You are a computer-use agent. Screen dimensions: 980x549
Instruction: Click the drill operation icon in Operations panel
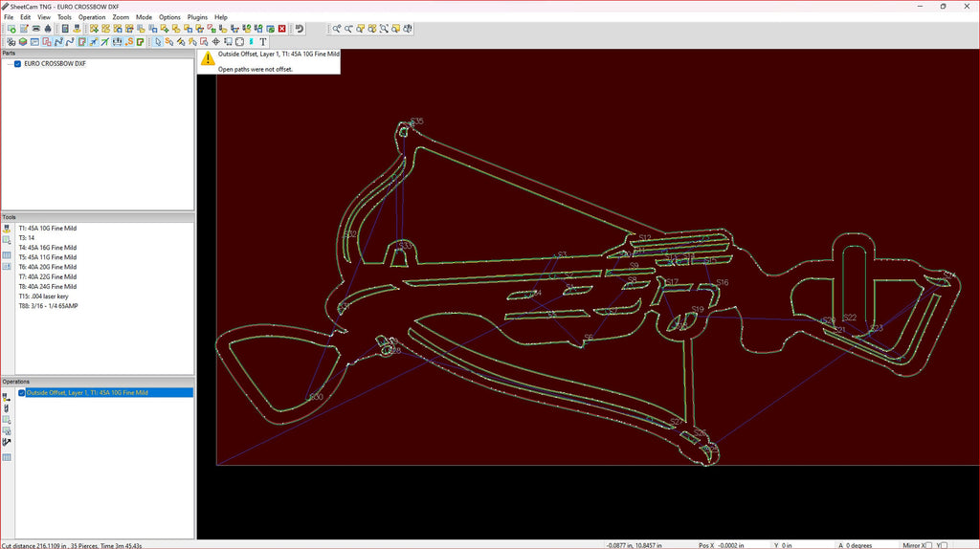(7, 408)
